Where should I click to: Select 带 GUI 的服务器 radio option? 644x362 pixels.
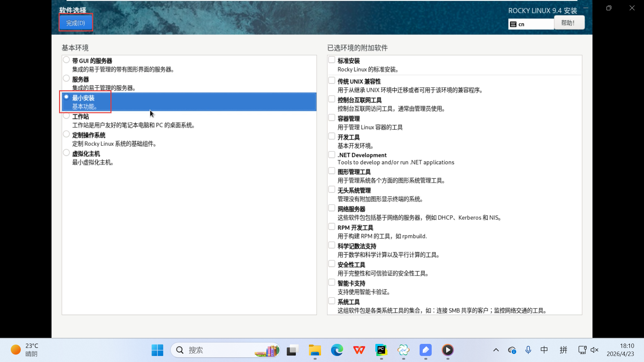66,60
